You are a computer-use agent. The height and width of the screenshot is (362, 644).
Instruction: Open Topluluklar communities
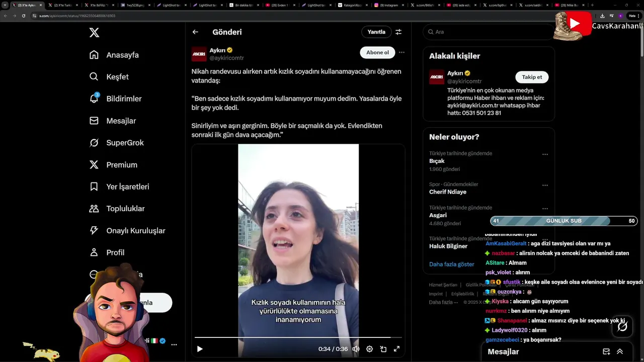click(x=117, y=209)
